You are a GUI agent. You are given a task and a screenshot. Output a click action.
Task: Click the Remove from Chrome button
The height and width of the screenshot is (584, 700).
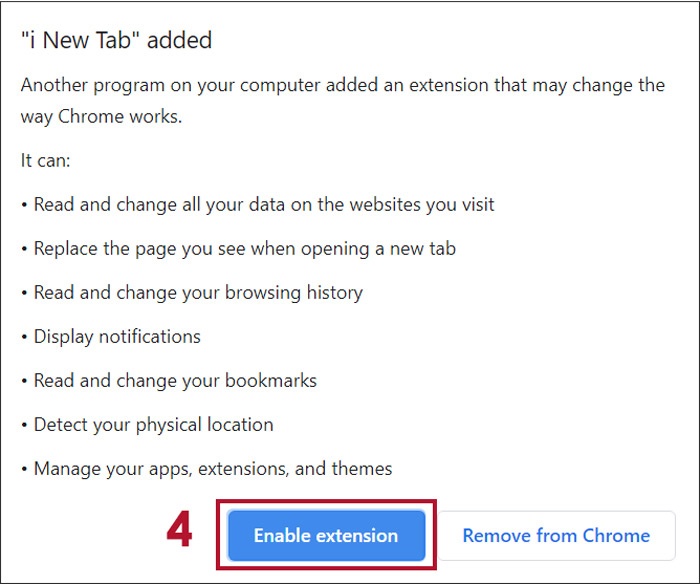556,536
